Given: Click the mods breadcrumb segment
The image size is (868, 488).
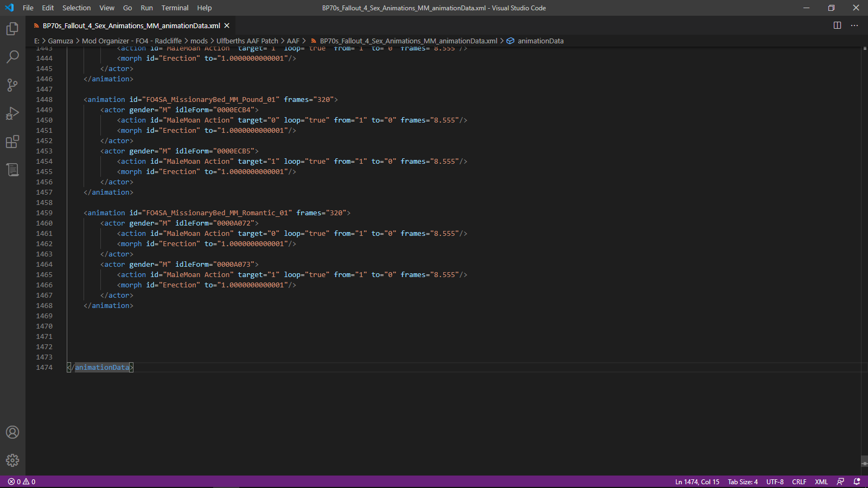Looking at the screenshot, I should point(199,41).
